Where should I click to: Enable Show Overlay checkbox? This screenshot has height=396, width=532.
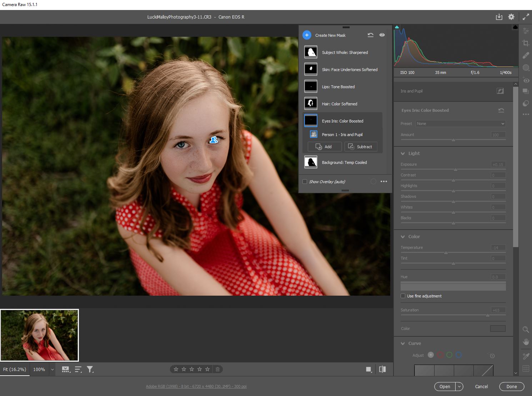tap(305, 182)
